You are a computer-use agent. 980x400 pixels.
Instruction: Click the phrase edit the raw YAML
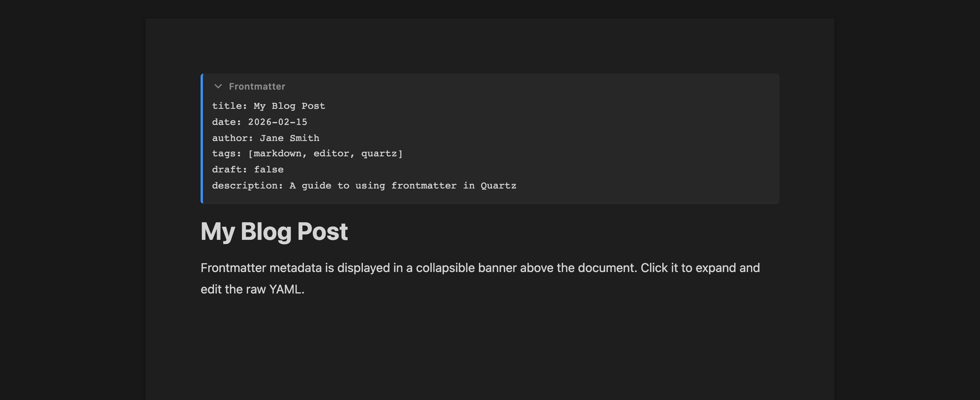click(252, 290)
